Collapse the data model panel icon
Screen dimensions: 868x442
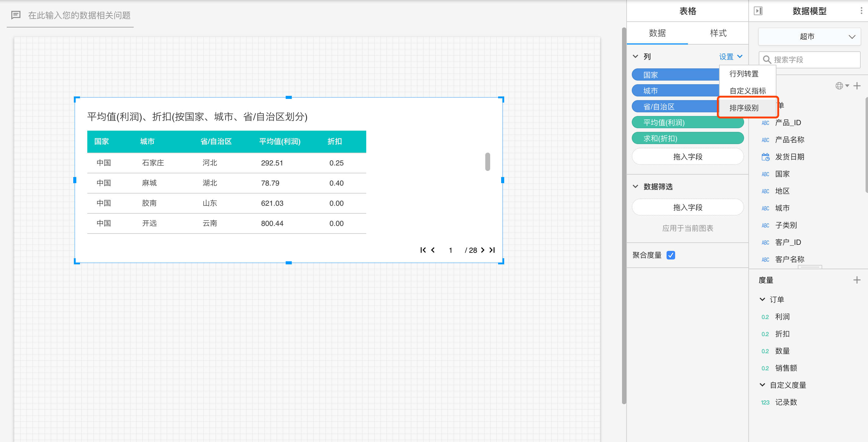click(758, 11)
